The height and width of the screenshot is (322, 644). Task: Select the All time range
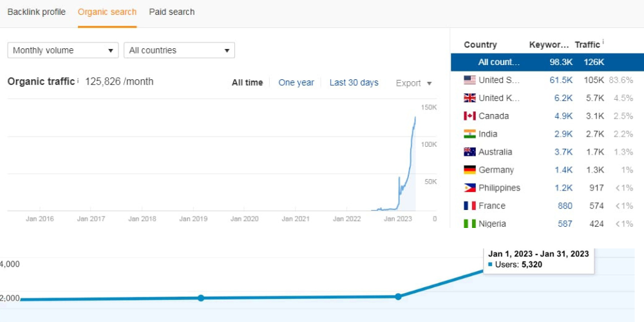[x=247, y=82]
